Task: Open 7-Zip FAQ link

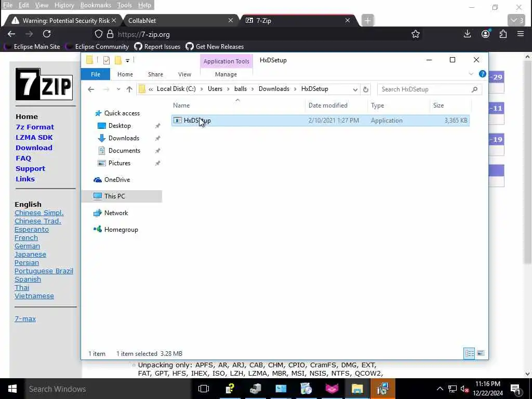Action: click(x=23, y=158)
